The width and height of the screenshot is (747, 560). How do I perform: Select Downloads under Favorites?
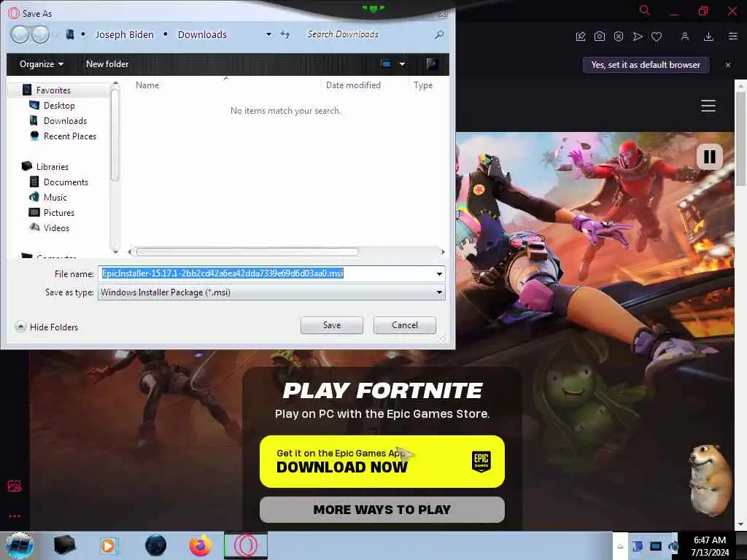65,120
